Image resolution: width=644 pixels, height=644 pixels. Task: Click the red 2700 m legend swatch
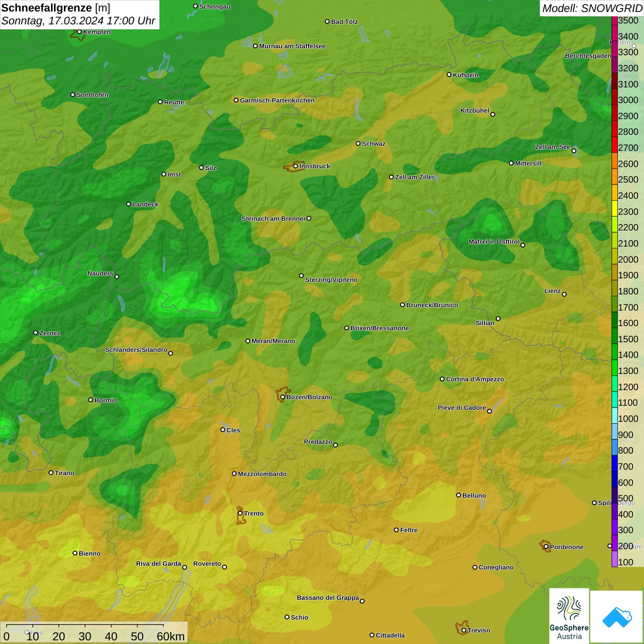pyautogui.click(x=615, y=144)
